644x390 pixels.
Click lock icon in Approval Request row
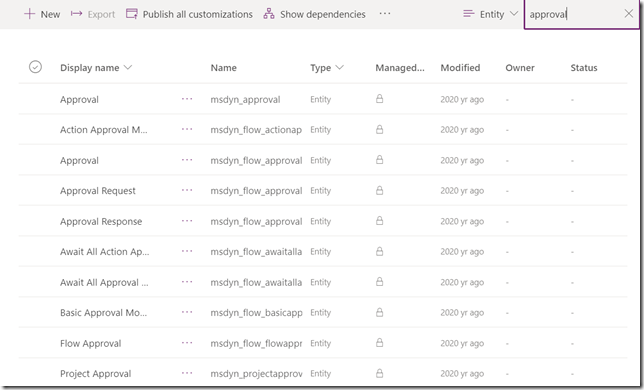[x=380, y=190]
